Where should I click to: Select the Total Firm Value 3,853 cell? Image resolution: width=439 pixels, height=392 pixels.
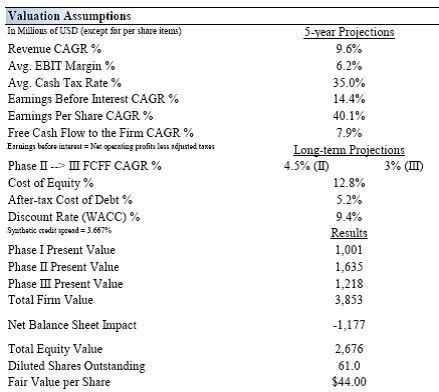(349, 300)
